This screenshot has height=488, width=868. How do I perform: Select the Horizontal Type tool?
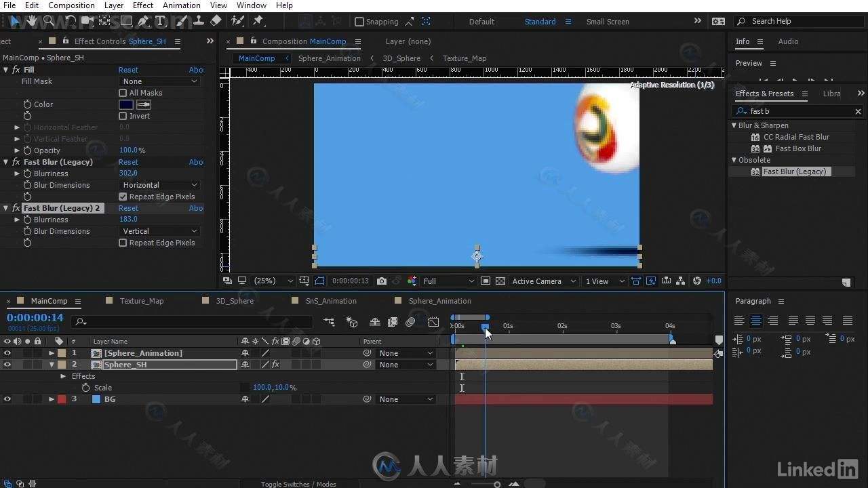tap(161, 21)
